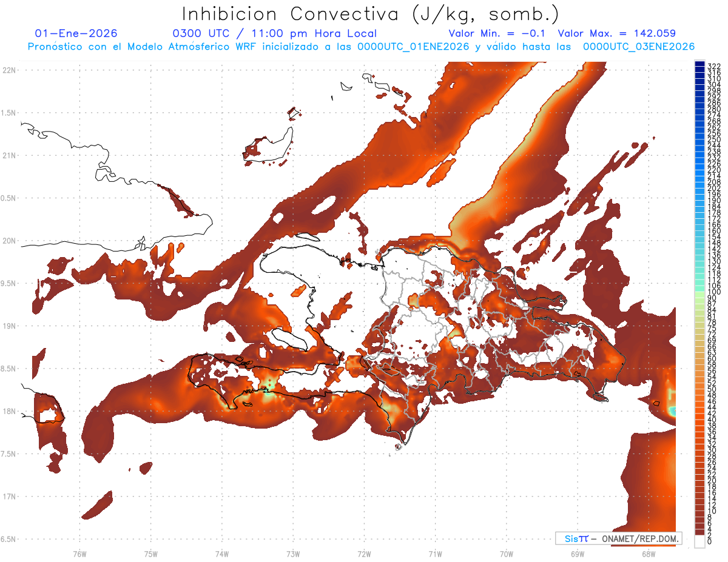Click the "20N" latitude label
The height and width of the screenshot is (562, 728).
[10, 241]
